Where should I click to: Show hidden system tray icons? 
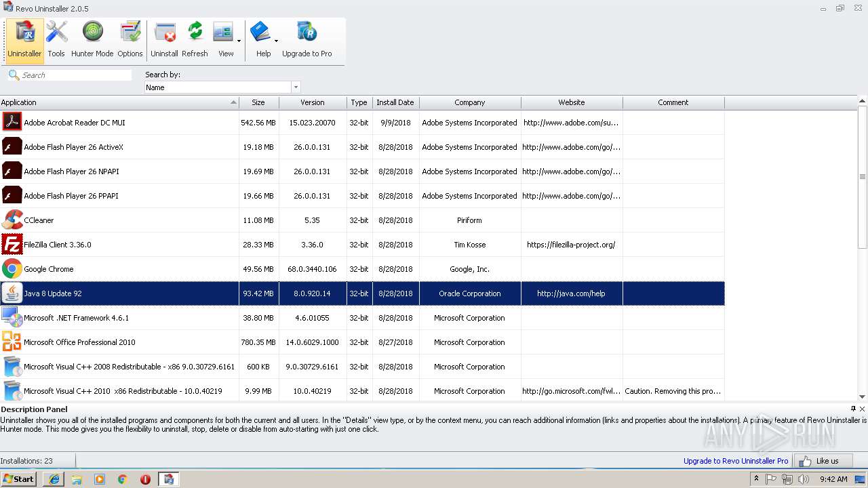click(x=756, y=479)
